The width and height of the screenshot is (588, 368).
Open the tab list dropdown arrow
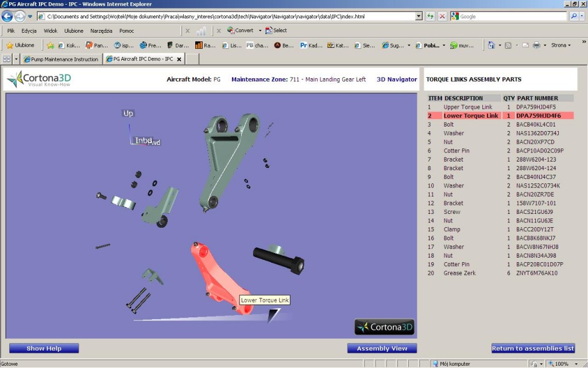click(16, 59)
